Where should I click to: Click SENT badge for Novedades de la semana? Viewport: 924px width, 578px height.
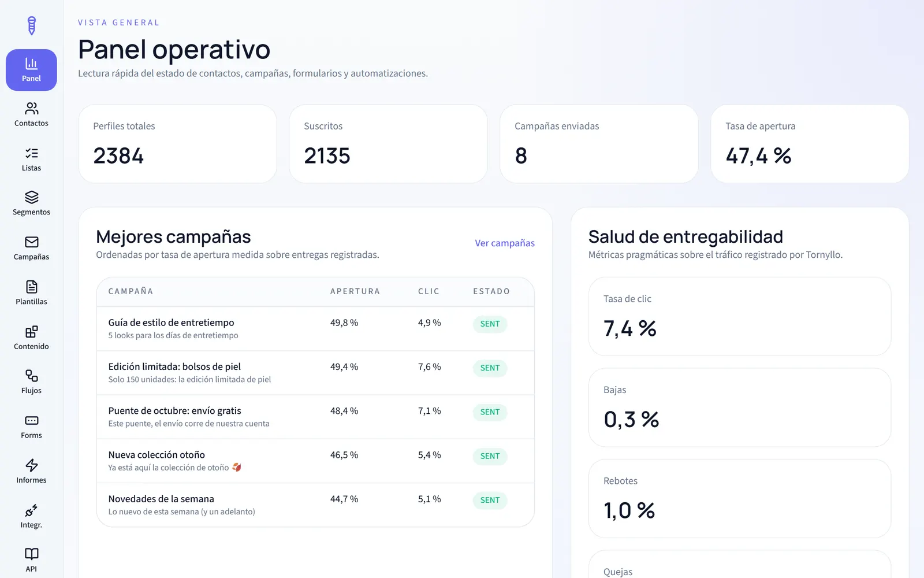[x=490, y=500]
